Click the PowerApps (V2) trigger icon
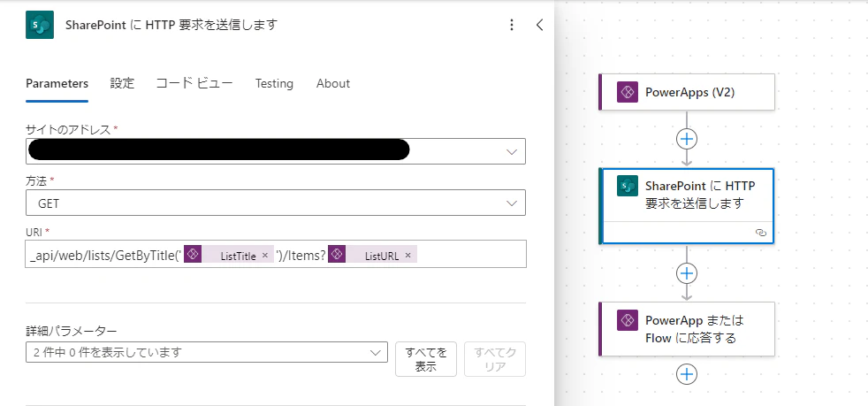The height and width of the screenshot is (406, 868). (x=628, y=93)
